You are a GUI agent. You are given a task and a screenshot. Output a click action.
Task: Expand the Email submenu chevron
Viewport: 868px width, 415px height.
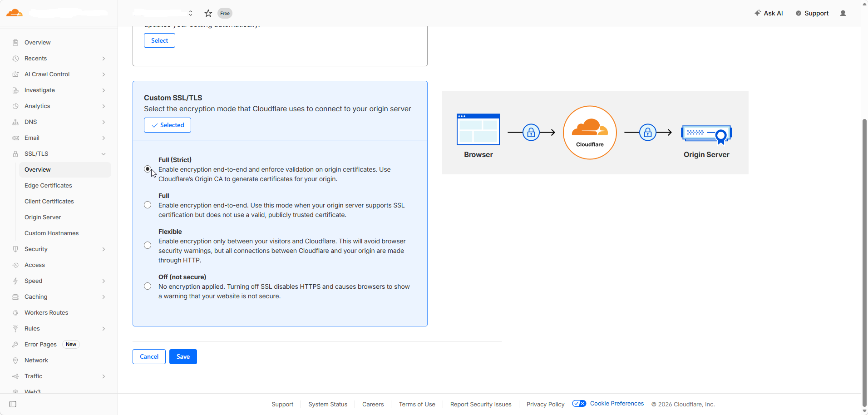point(104,138)
